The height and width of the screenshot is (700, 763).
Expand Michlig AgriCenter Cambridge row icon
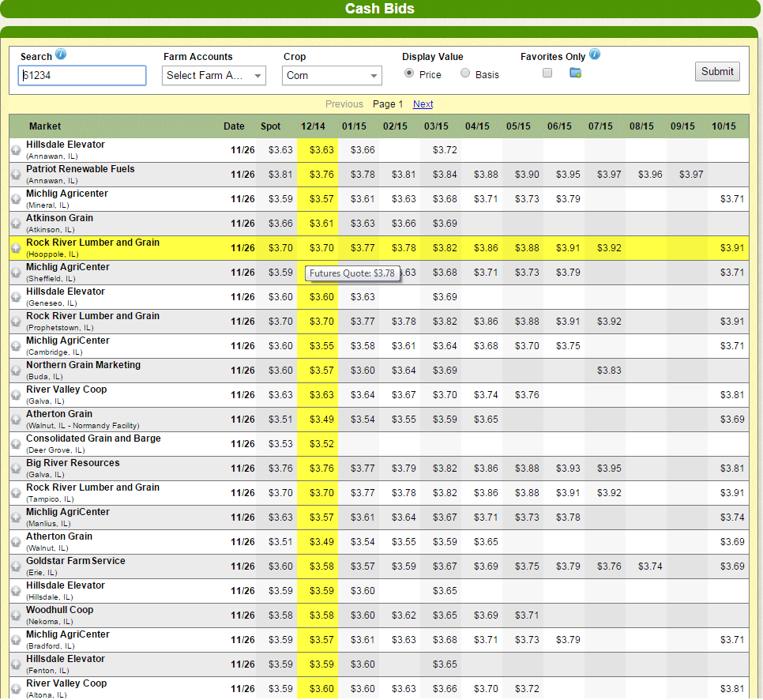[16, 345]
